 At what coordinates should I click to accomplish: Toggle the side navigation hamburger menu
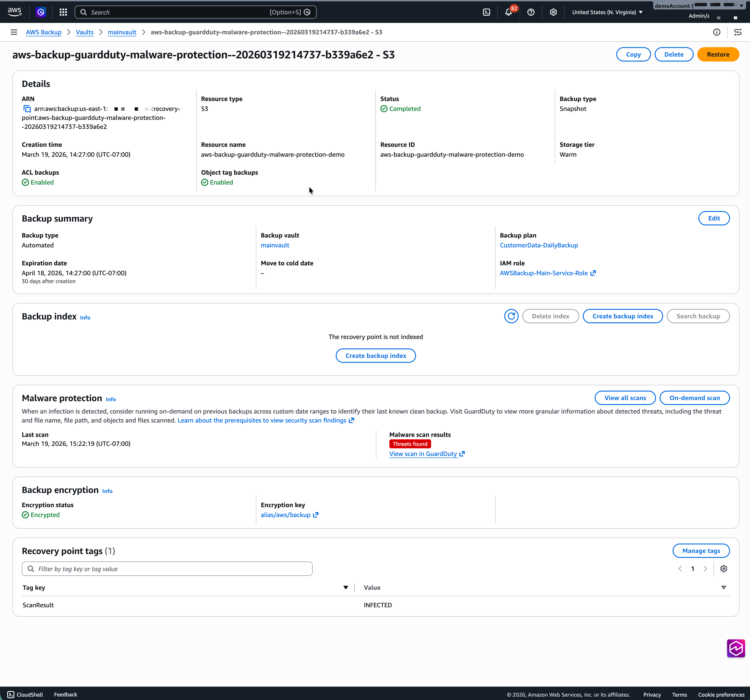[x=14, y=32]
